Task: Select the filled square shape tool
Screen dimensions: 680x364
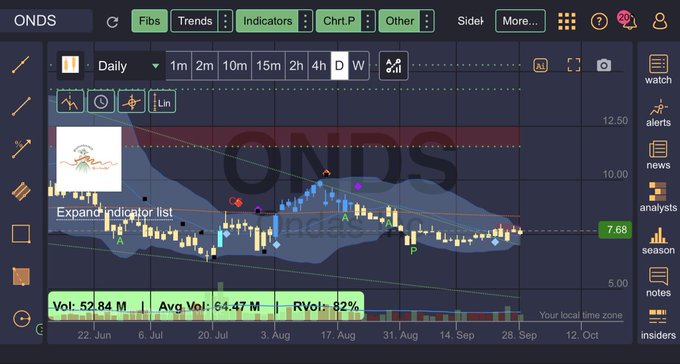Action: click(21, 276)
